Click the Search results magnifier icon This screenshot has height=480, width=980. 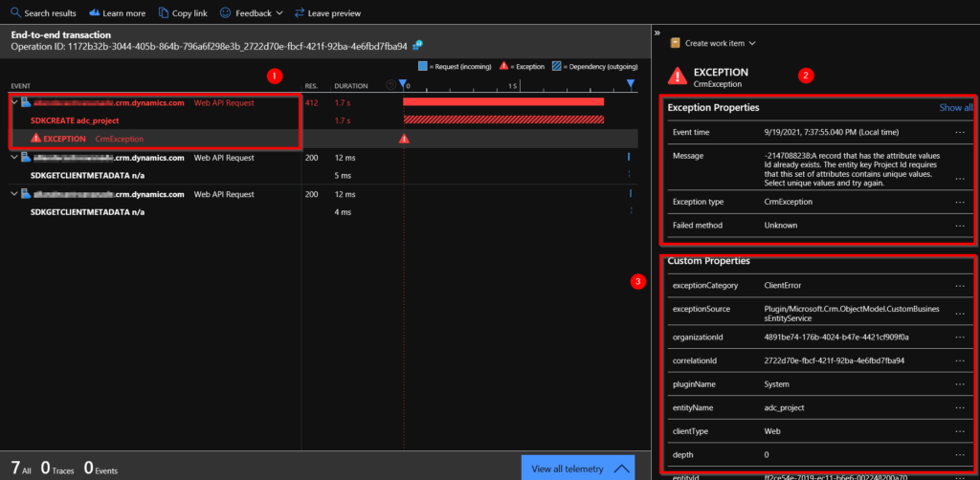[15, 12]
